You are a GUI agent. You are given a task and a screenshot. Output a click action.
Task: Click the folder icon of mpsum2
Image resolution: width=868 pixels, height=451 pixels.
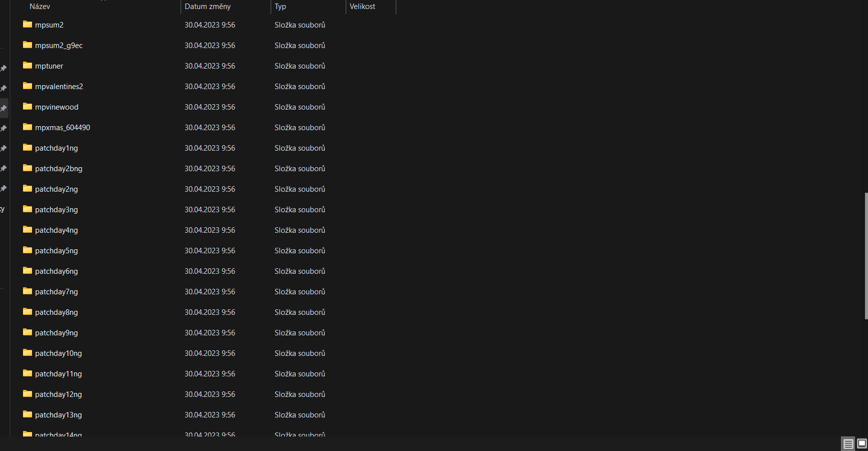[x=28, y=25]
